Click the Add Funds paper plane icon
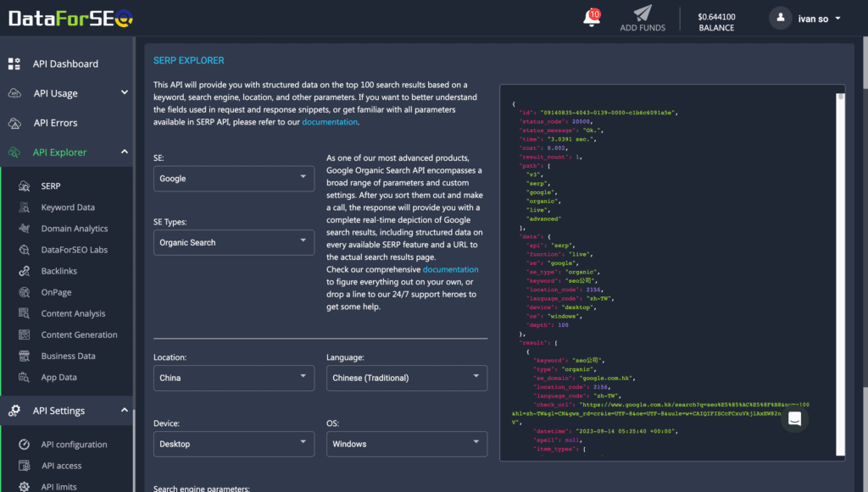The width and height of the screenshot is (868, 492). [x=643, y=13]
